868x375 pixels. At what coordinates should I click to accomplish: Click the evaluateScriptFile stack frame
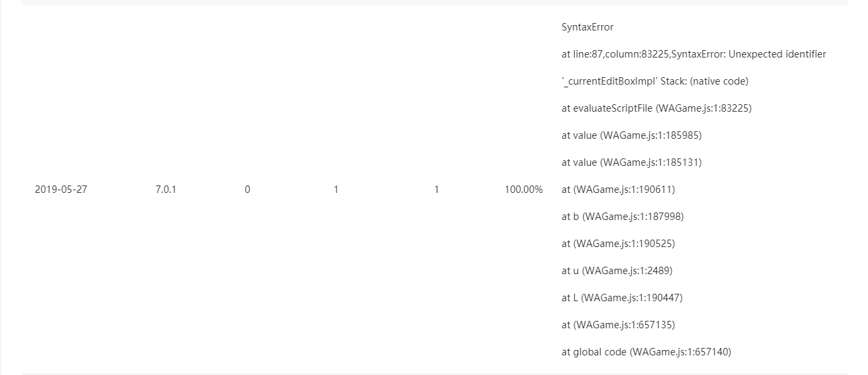coord(656,108)
